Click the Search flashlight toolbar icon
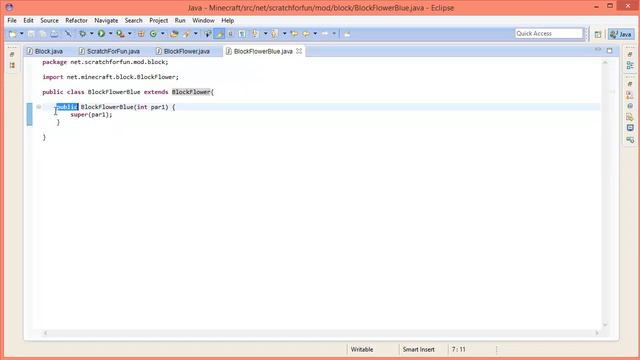This screenshot has width=640, height=360. (187, 34)
